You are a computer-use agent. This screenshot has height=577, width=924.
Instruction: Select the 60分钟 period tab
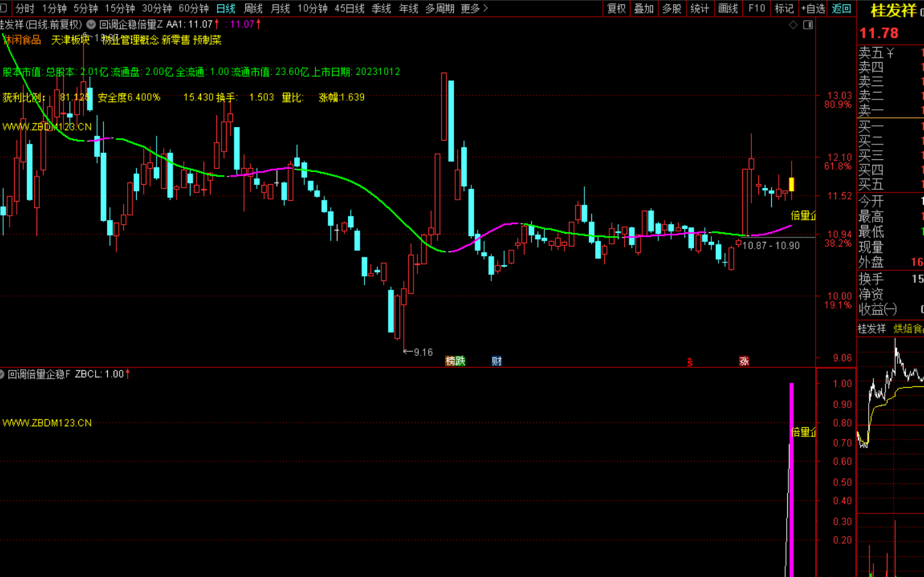click(193, 8)
